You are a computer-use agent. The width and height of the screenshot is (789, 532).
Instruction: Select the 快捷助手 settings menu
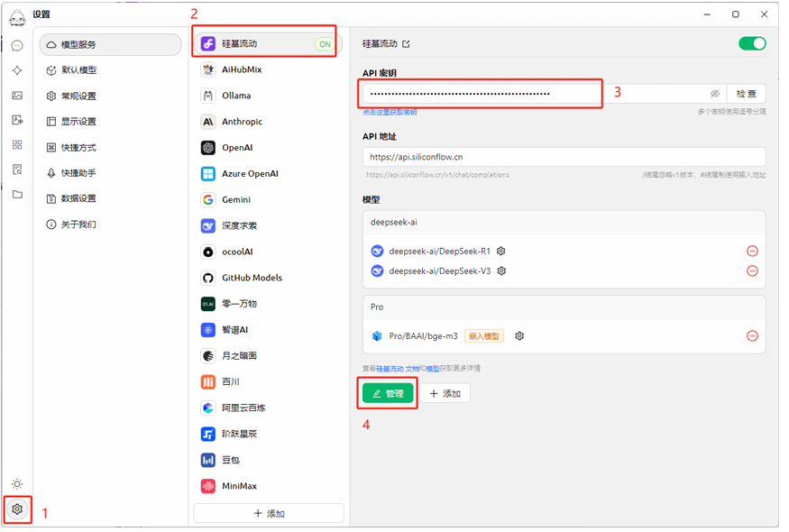point(110,173)
